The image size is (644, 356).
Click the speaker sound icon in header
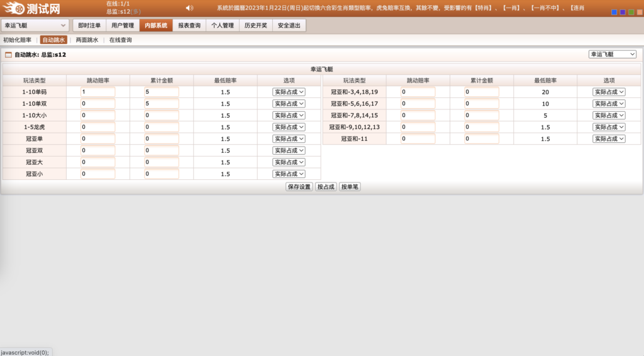tap(189, 8)
